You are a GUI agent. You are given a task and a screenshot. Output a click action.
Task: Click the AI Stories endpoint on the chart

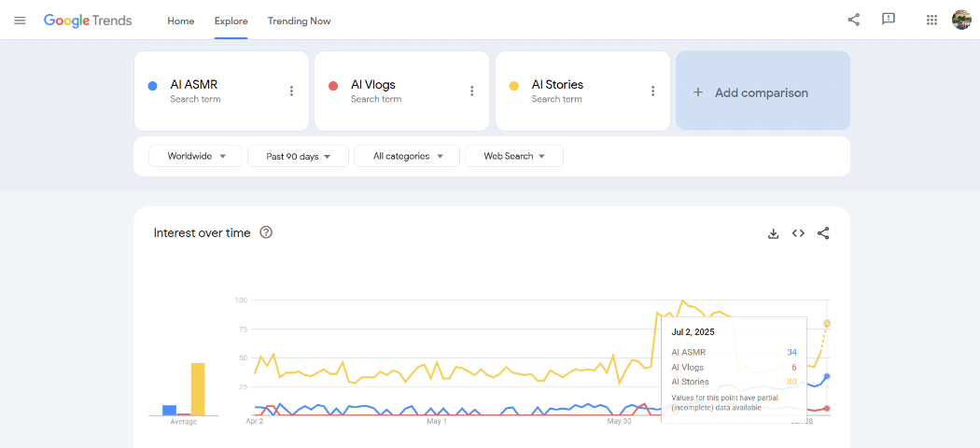(827, 323)
